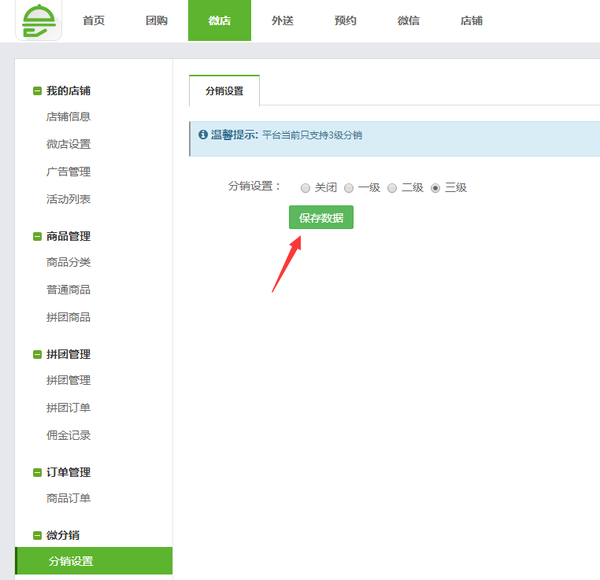Open the 团购 top menu

coord(157,21)
